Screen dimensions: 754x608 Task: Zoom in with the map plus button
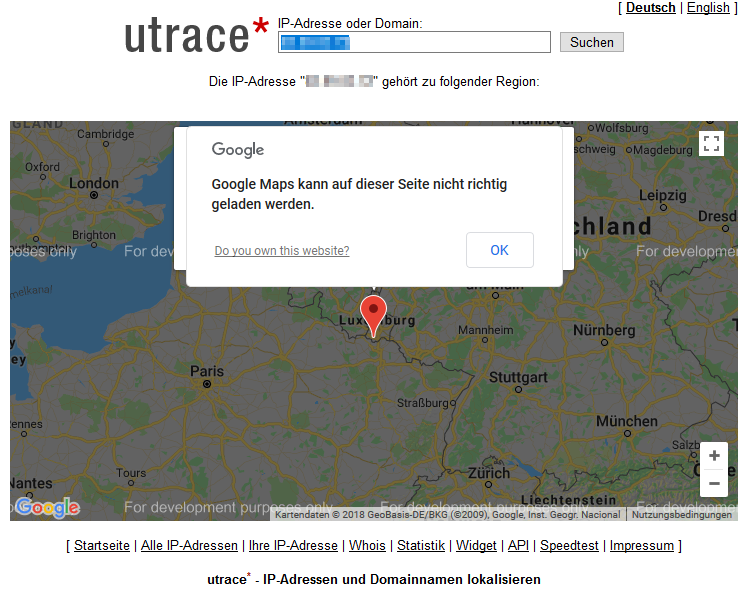[x=714, y=456]
